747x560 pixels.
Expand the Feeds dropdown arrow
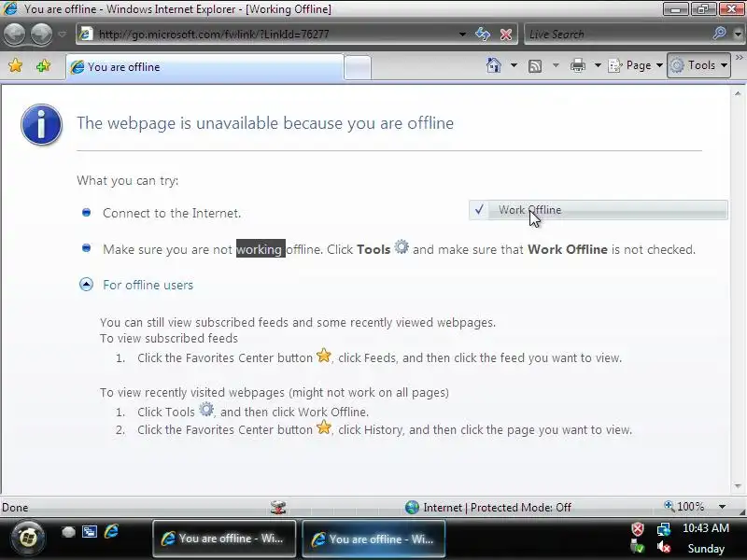[556, 65]
